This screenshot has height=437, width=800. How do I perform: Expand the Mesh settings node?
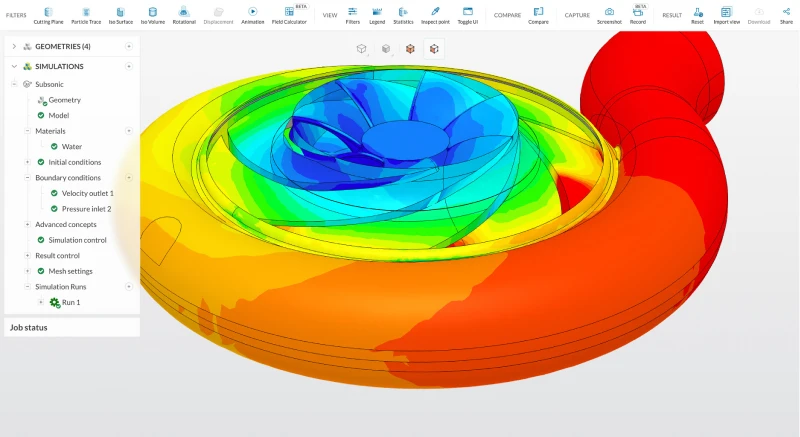click(28, 271)
